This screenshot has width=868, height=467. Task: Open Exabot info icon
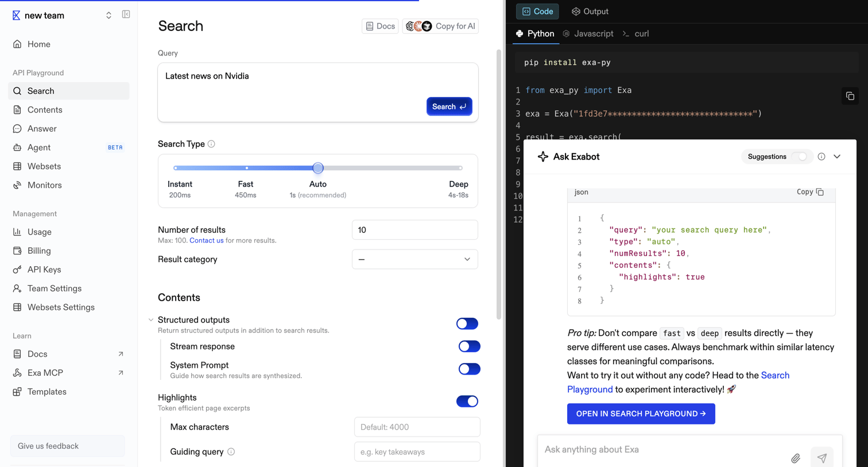821,157
